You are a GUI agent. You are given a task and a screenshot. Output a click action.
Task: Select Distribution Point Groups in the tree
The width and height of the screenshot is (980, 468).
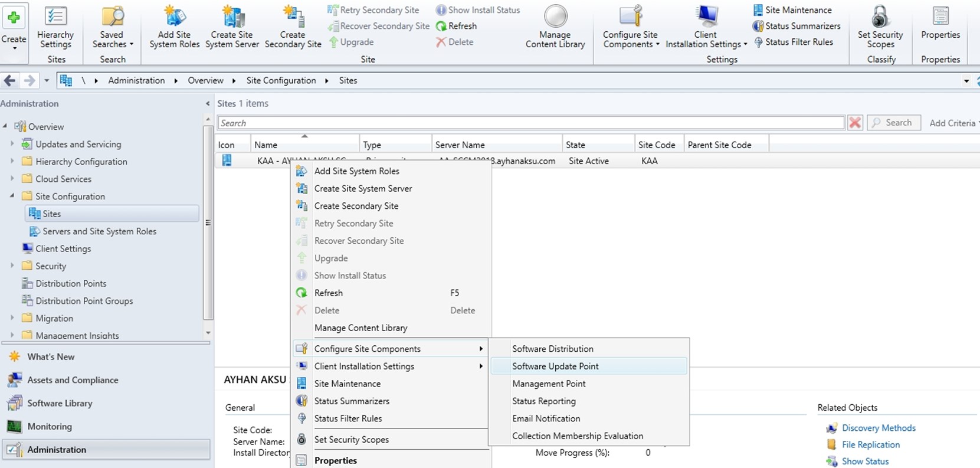[77, 301]
